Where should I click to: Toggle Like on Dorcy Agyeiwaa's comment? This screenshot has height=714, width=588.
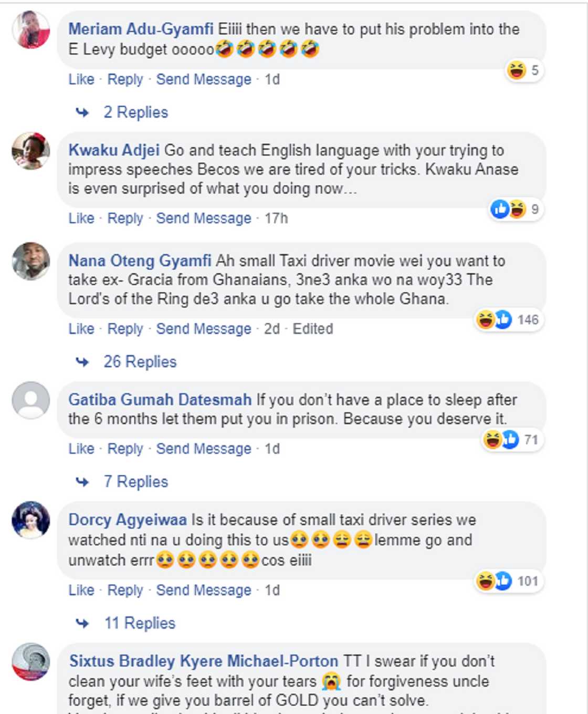click(81, 589)
